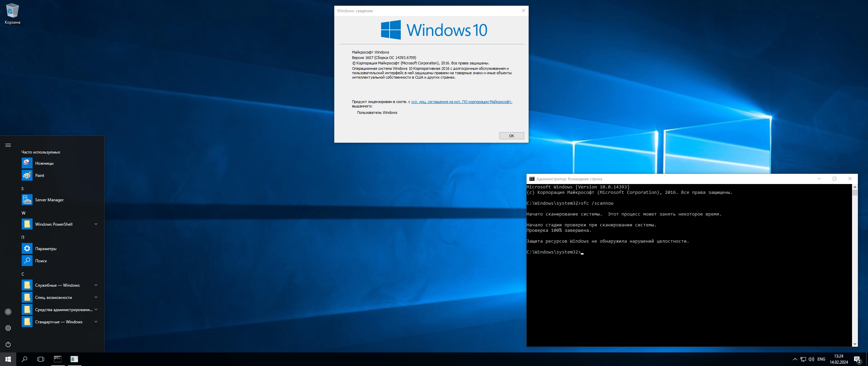Expand Windows PowerShell folder
Viewport: 868px width, 366px height.
coord(96,224)
